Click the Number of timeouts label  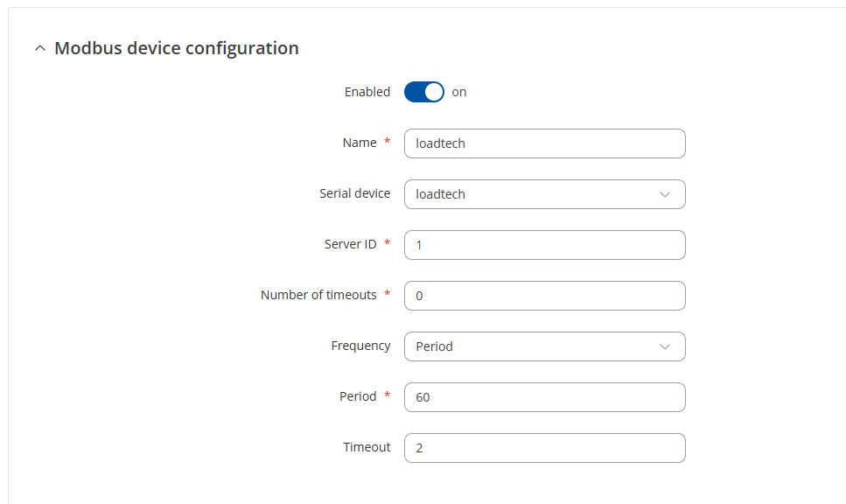point(318,295)
